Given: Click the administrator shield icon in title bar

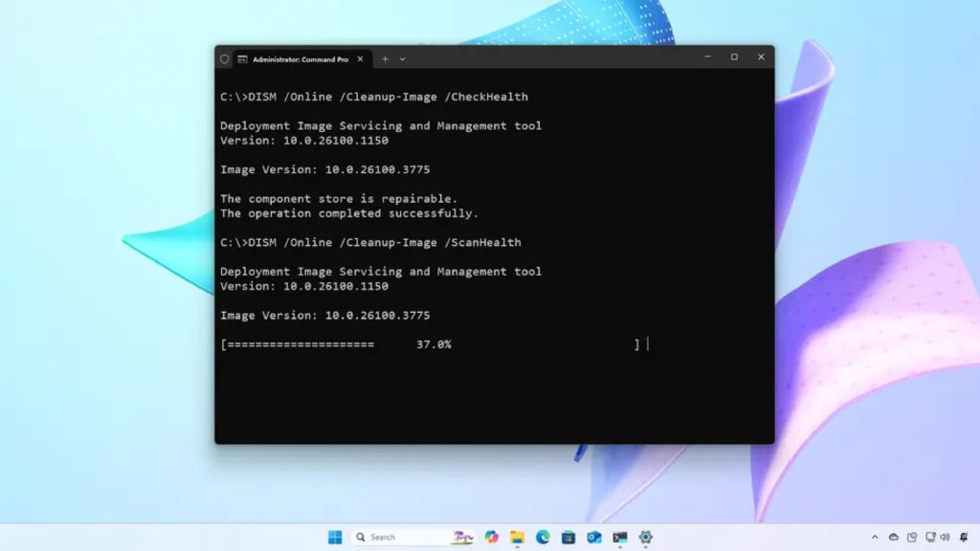Looking at the screenshot, I should tap(225, 58).
